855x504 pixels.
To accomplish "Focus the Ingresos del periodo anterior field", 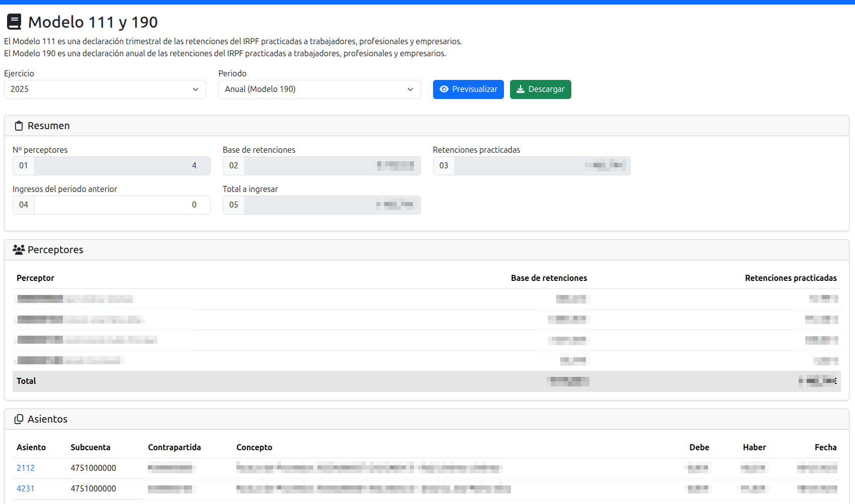I will point(122,205).
